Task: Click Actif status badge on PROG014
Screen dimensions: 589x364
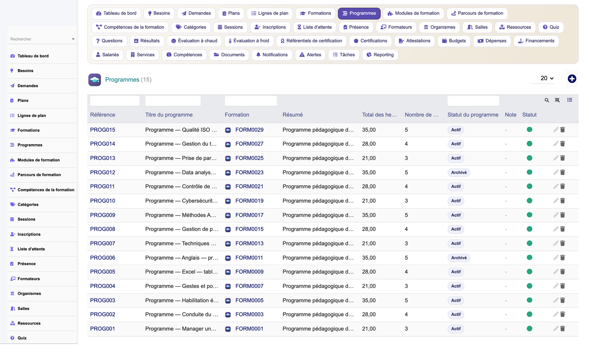Action: pyautogui.click(x=456, y=144)
